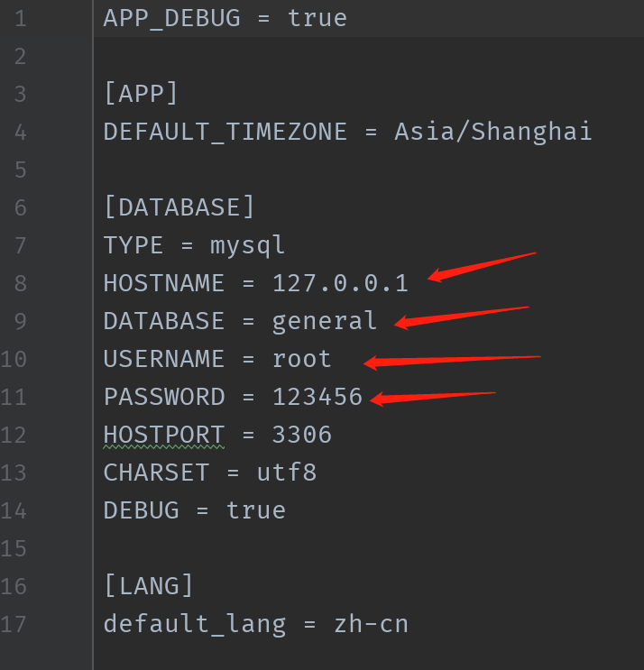Click the DEFAULT_TIMEZONE key name

[x=225, y=132]
